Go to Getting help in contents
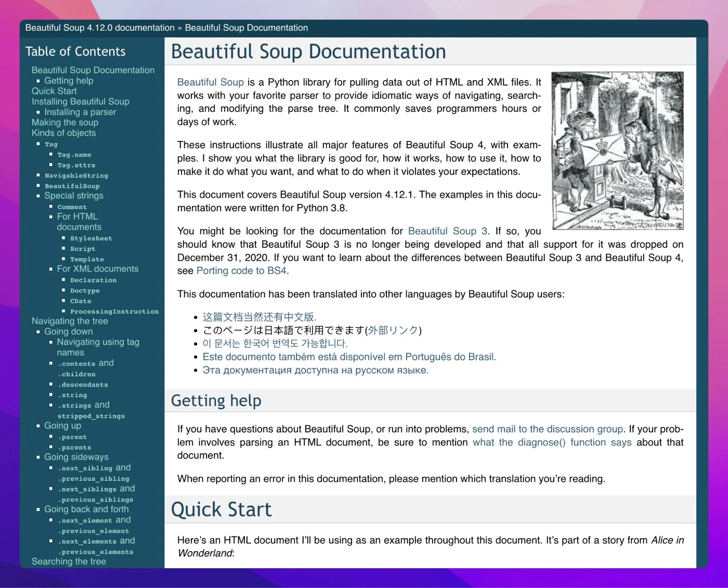 coord(69,81)
